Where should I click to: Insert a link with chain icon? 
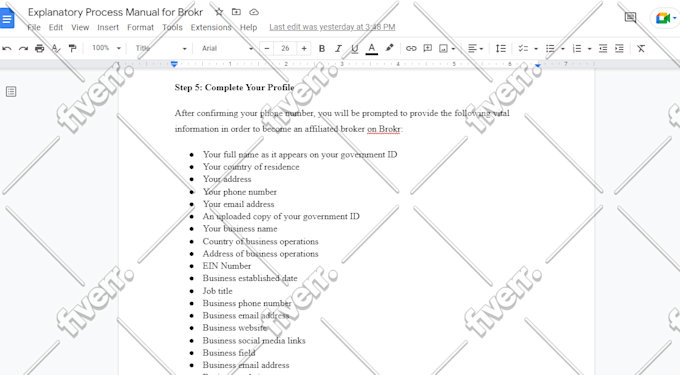pyautogui.click(x=411, y=49)
